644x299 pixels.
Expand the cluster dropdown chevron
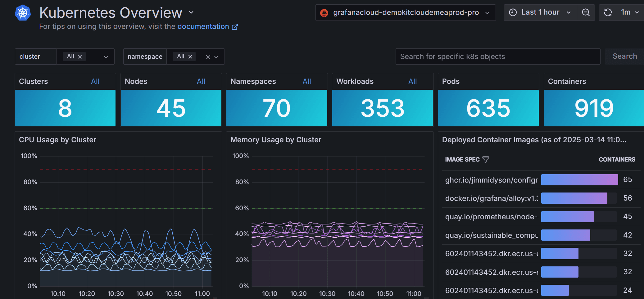point(107,57)
